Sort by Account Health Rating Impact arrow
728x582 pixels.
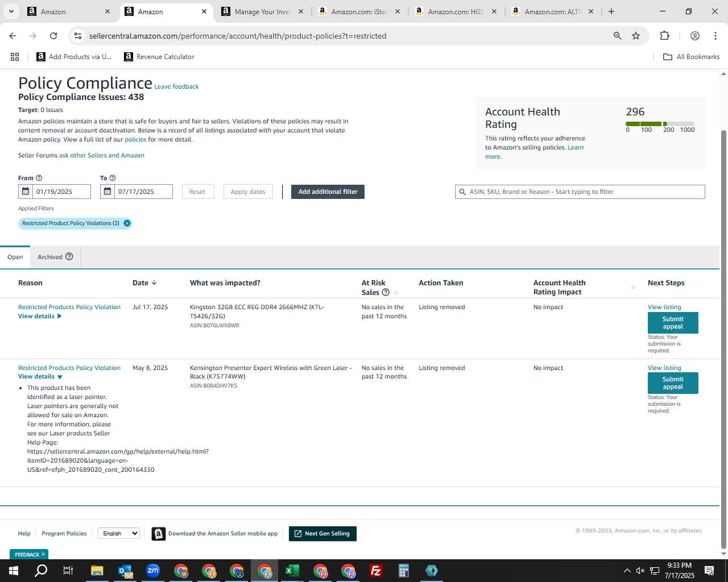click(632, 287)
